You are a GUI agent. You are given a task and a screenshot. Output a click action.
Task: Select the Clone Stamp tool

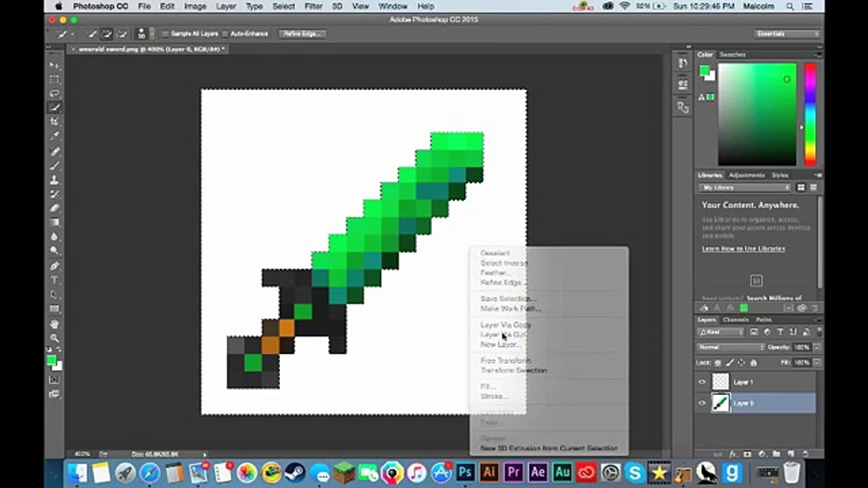(55, 180)
